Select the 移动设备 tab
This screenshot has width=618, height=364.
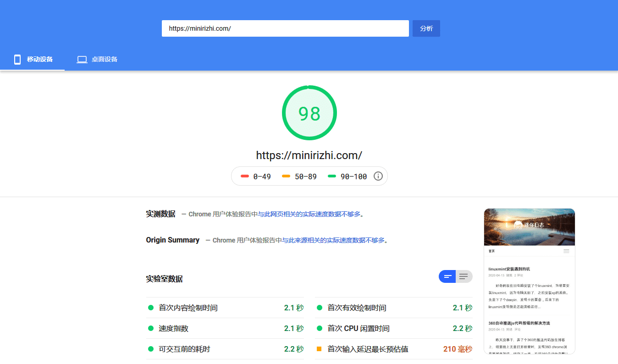(x=33, y=59)
